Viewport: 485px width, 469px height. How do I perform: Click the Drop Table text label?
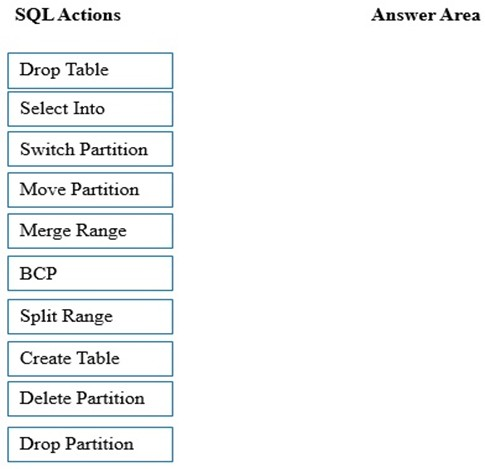(x=64, y=70)
